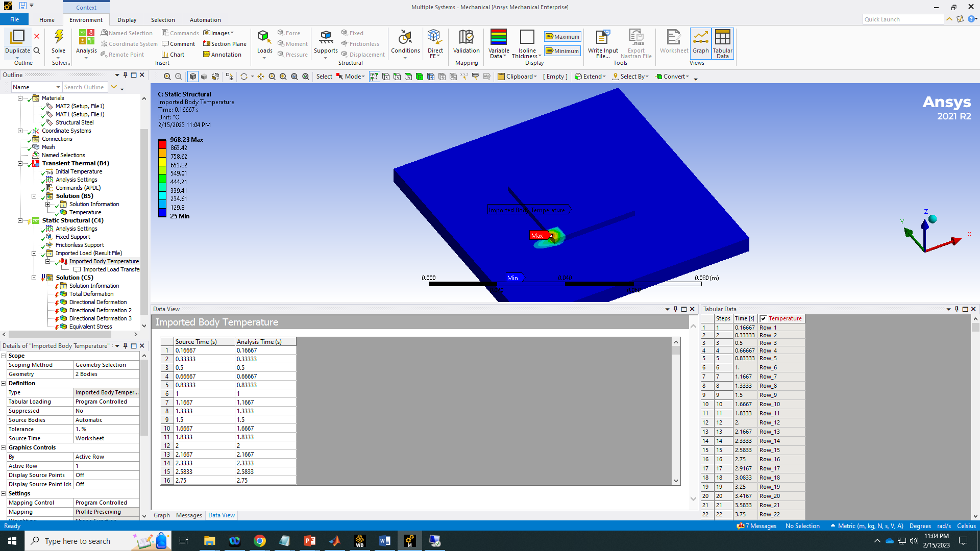The image size is (980, 551).
Task: Click the red legend color band
Action: [x=162, y=144]
